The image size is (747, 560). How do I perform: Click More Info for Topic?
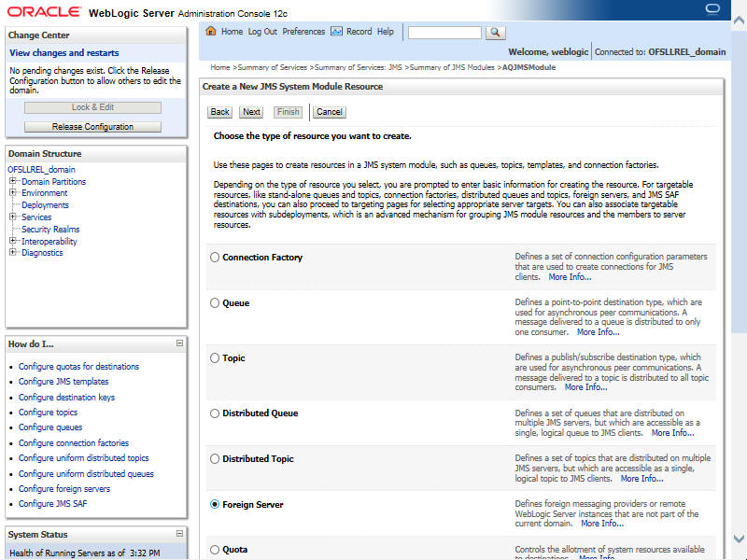(x=586, y=387)
